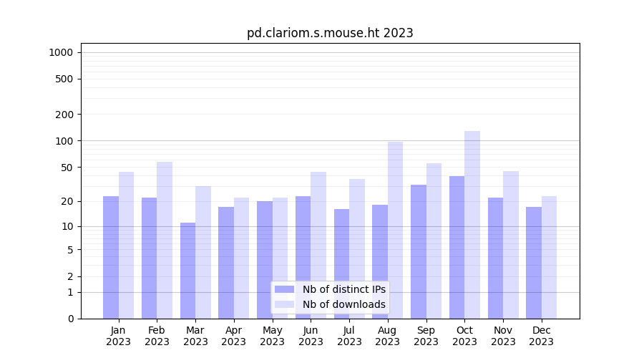This screenshot has width=644, height=358.
Task: Click the distinct IPs legend color swatch
Action: (284, 289)
